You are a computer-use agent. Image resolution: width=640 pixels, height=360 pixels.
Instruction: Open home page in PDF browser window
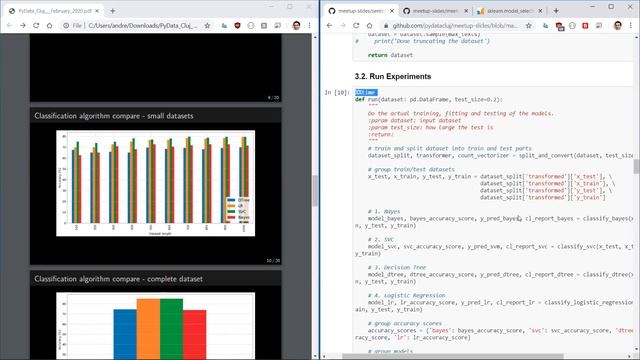click(49, 26)
